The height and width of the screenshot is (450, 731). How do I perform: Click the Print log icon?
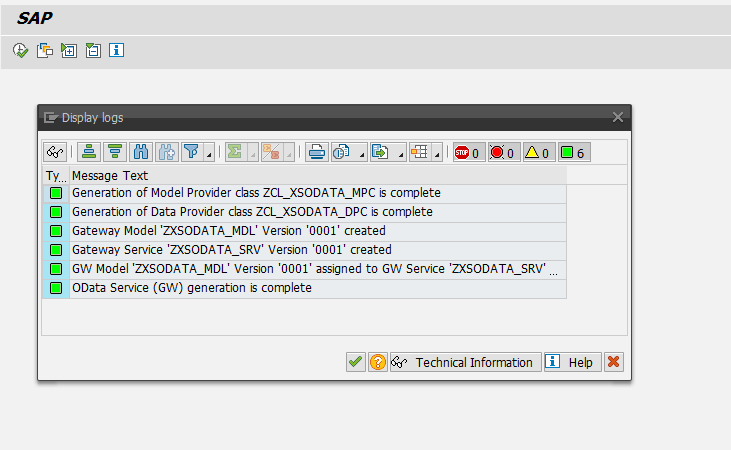click(317, 153)
